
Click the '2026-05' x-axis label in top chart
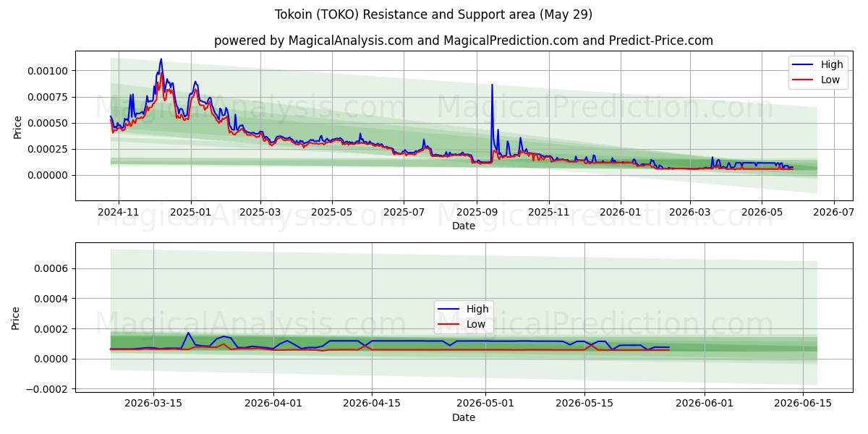(761, 213)
